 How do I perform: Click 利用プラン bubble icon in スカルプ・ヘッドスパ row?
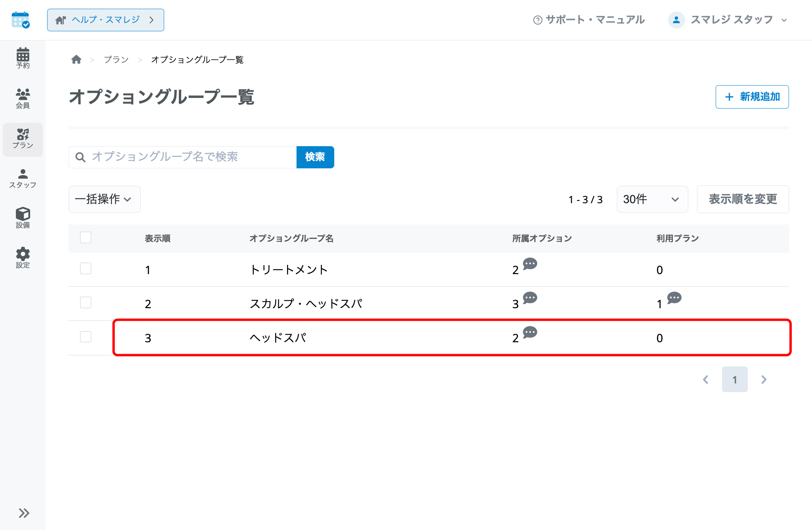pos(674,298)
